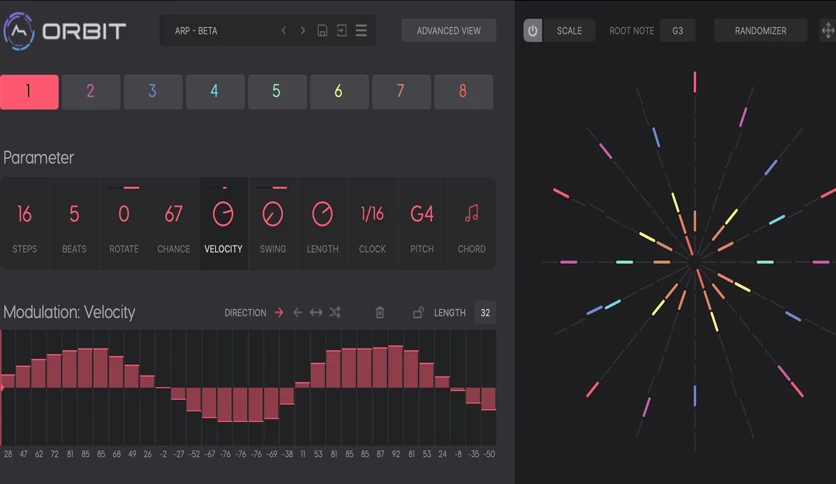
Task: Click the Modulation: Velocity heading
Action: tap(69, 312)
